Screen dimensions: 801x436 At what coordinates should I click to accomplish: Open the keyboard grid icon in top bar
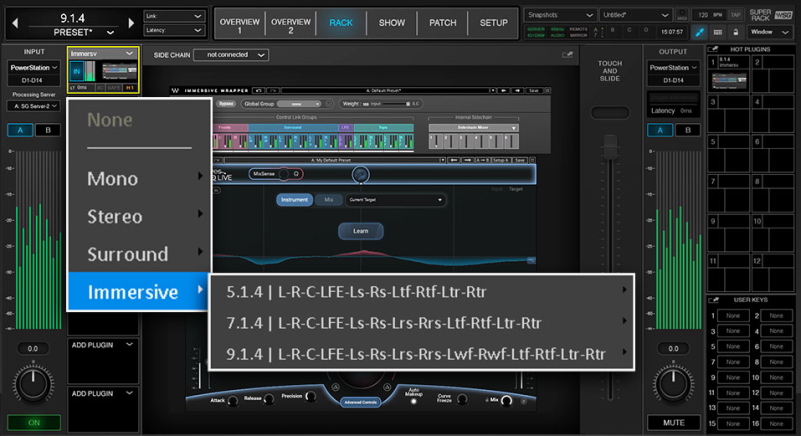tap(718, 32)
